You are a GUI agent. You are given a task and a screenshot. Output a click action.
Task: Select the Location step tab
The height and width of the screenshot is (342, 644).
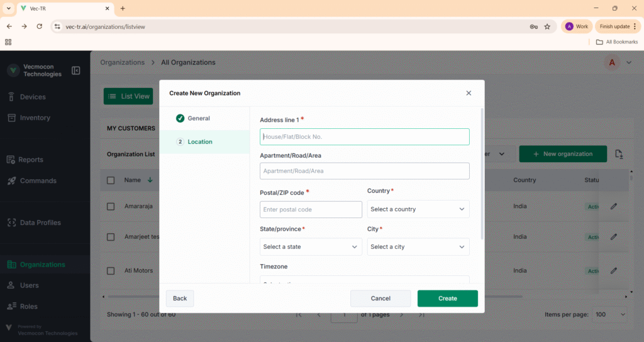(199, 142)
